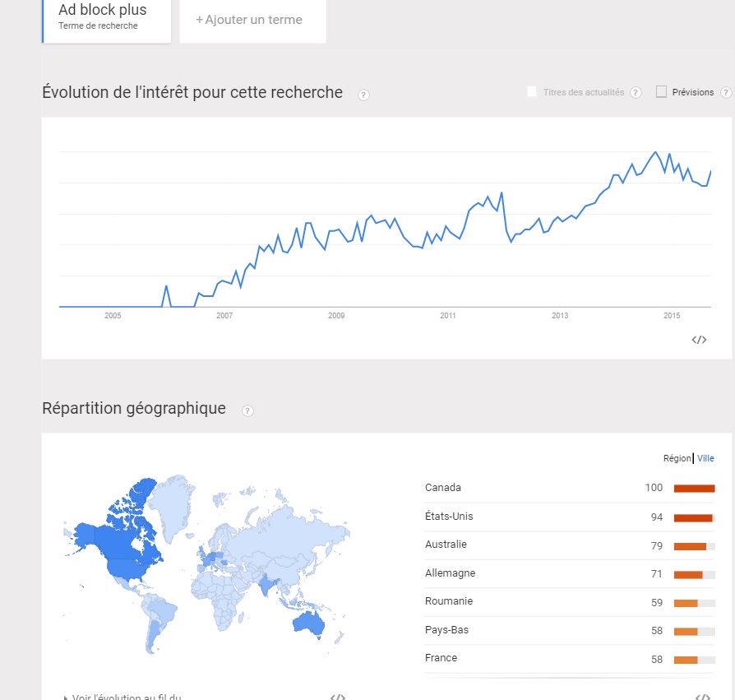Click '+Ajouter un terme' to add a term
735x700 pixels.
252,21
